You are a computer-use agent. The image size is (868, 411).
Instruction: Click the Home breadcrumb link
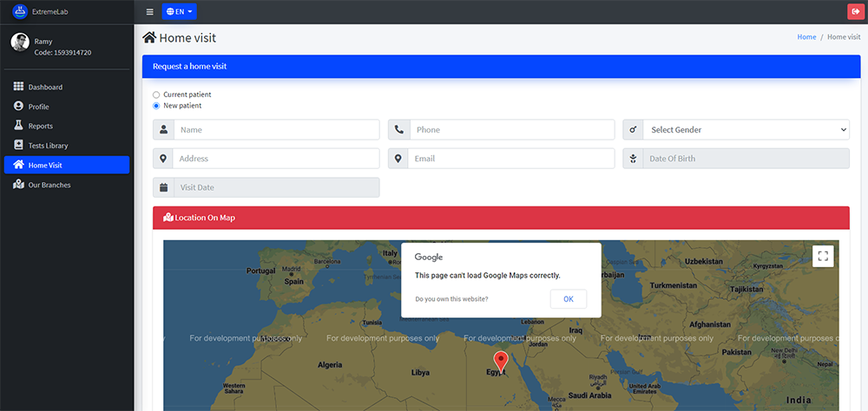click(806, 37)
